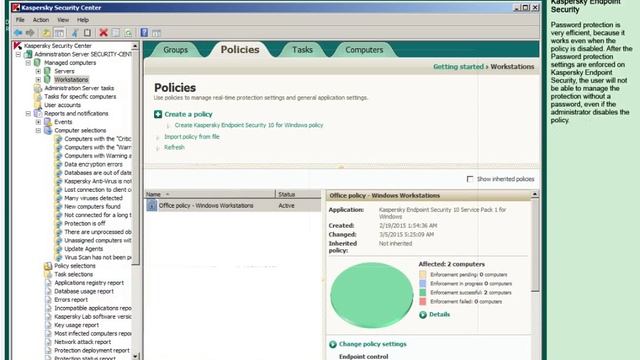
Task: Click the Office policy row icon
Action: pos(152,205)
